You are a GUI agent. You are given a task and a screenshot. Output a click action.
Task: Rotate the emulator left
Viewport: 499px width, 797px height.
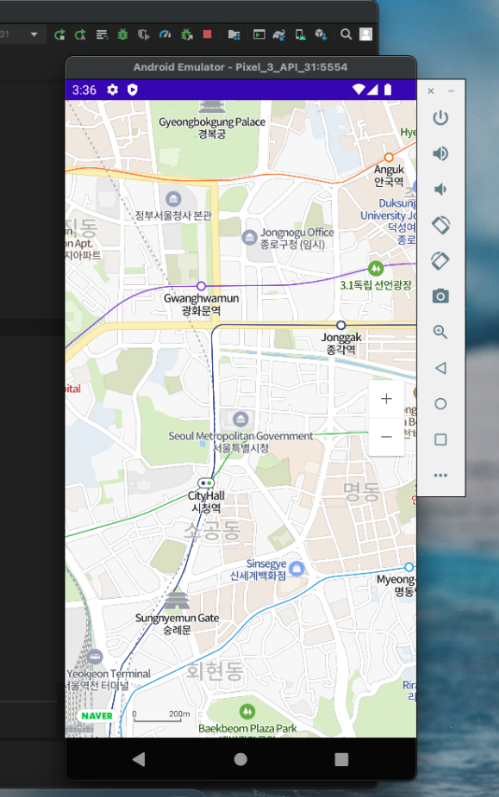[440, 225]
